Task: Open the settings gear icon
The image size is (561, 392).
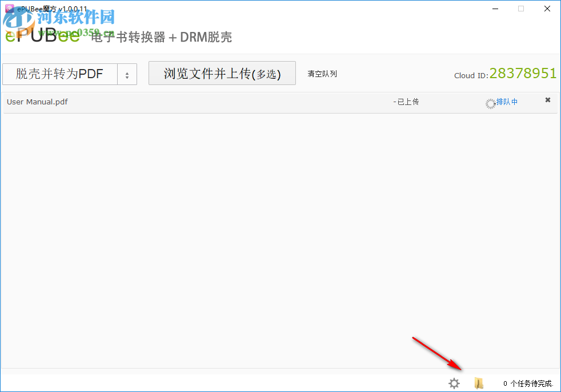Action: tap(454, 383)
